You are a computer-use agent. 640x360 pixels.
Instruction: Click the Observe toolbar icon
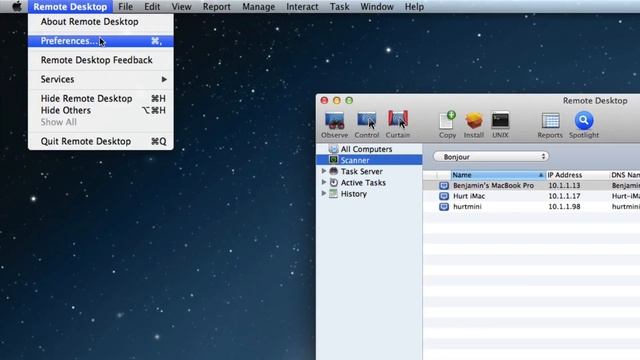(335, 120)
